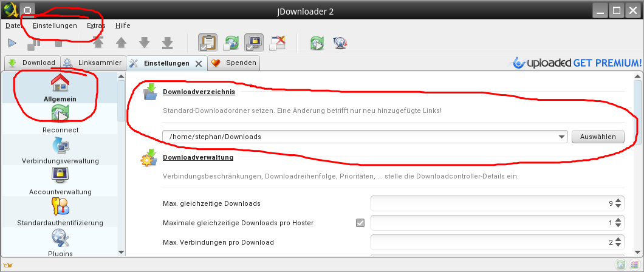Screen dimensions: 644x272
Task: Switch to the Linksammler tab
Action: (x=93, y=63)
